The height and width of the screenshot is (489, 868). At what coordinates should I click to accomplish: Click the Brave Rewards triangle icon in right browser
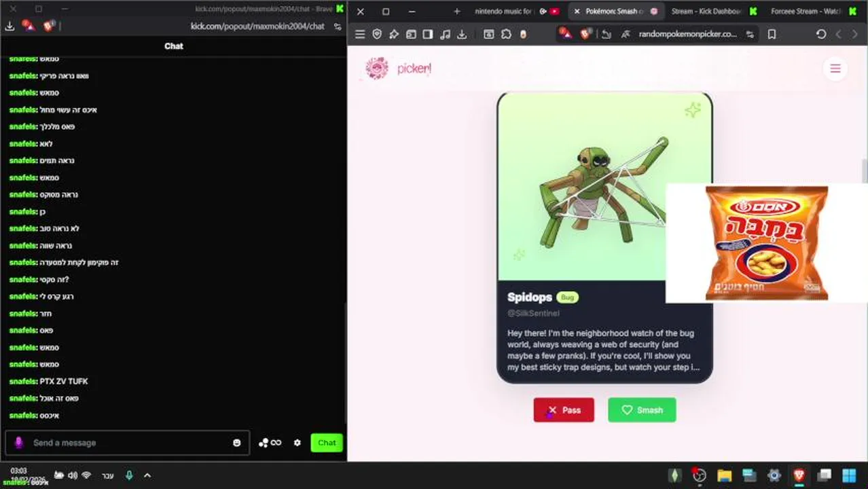point(566,33)
